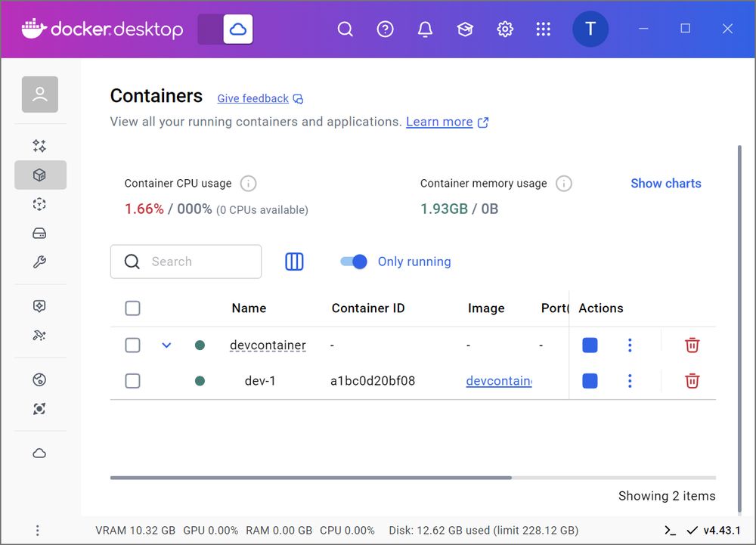756x545 pixels.
Task: Open the user account avatar T
Action: (590, 29)
